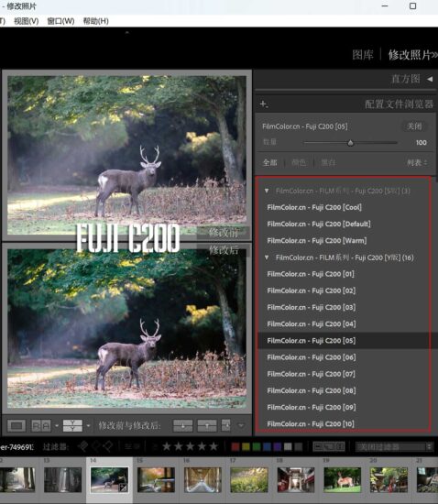Switch to loupe view mode in toolbar
This screenshot has width=438, height=504.
16,426
